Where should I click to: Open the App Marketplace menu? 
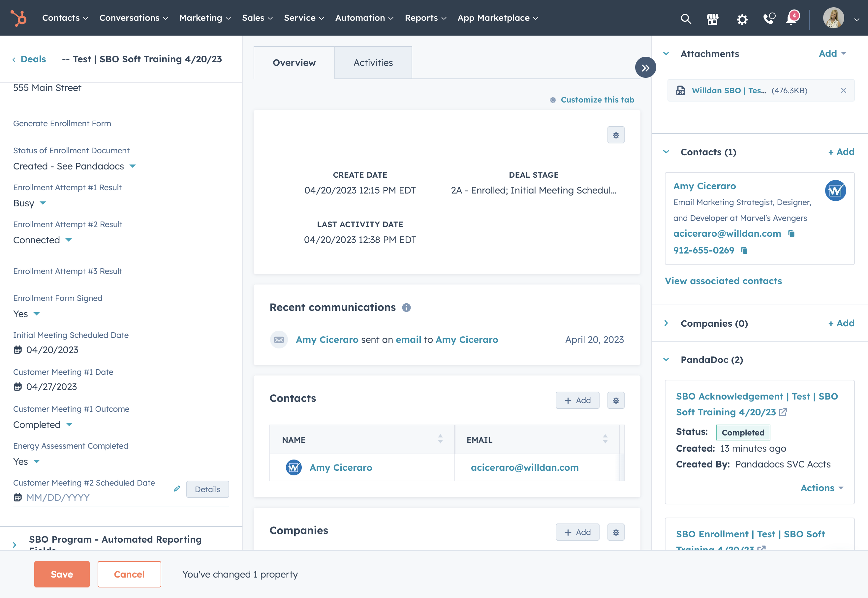(498, 18)
